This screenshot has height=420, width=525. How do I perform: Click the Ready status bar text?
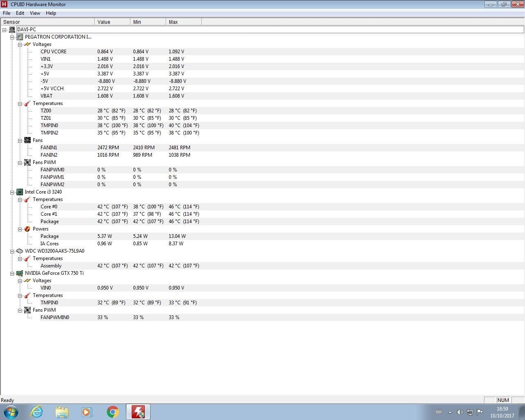click(x=7, y=400)
